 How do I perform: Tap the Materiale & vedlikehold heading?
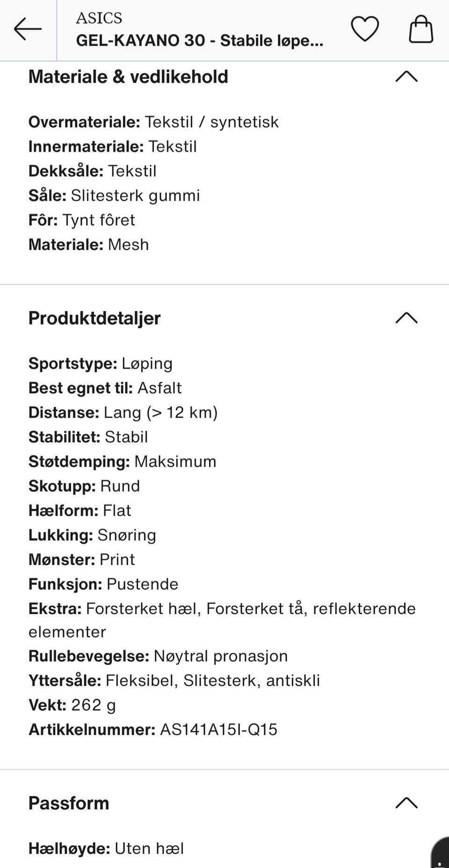coord(128,77)
